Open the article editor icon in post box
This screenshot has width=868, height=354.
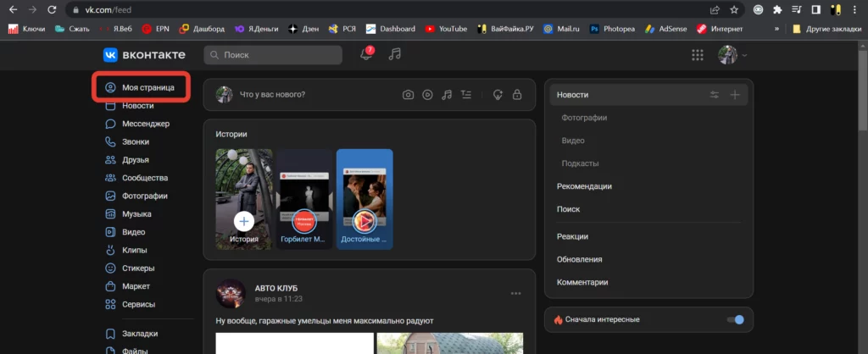[x=466, y=95]
